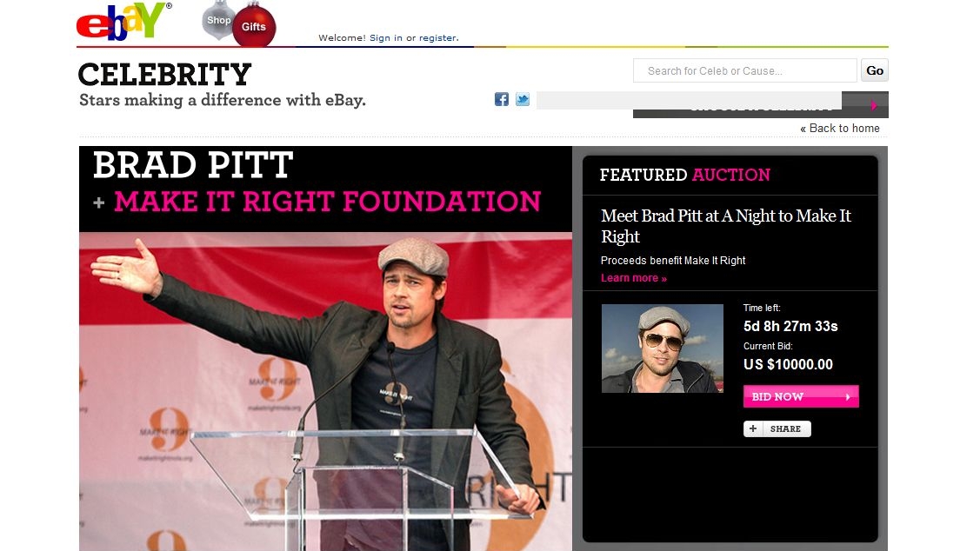The image size is (980, 551).
Task: Click the Go search button
Action: pyautogui.click(x=875, y=70)
